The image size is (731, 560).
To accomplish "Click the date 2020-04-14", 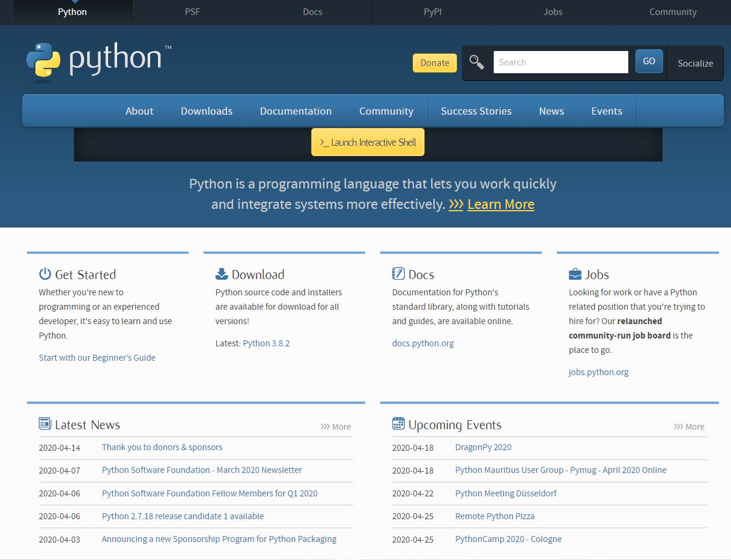I will pyautogui.click(x=59, y=448).
